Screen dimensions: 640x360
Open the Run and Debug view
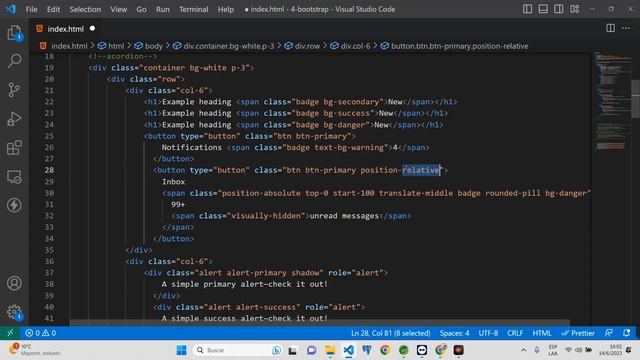tap(14, 119)
